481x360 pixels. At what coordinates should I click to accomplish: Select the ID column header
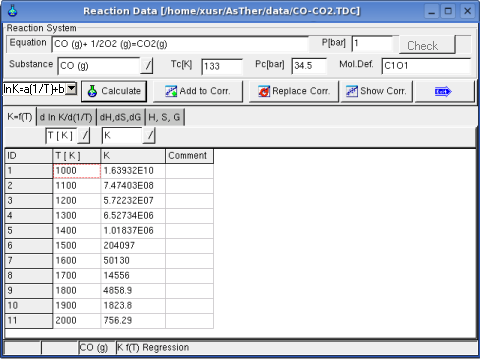click(29, 156)
